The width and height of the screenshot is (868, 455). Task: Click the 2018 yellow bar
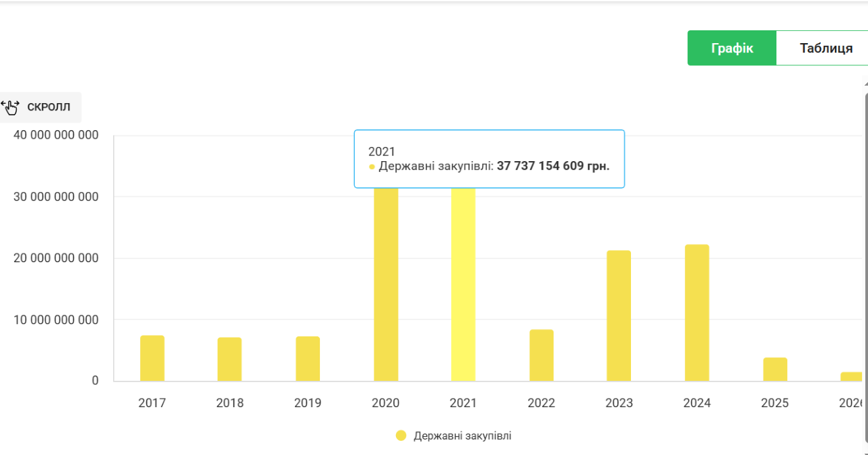(230, 359)
